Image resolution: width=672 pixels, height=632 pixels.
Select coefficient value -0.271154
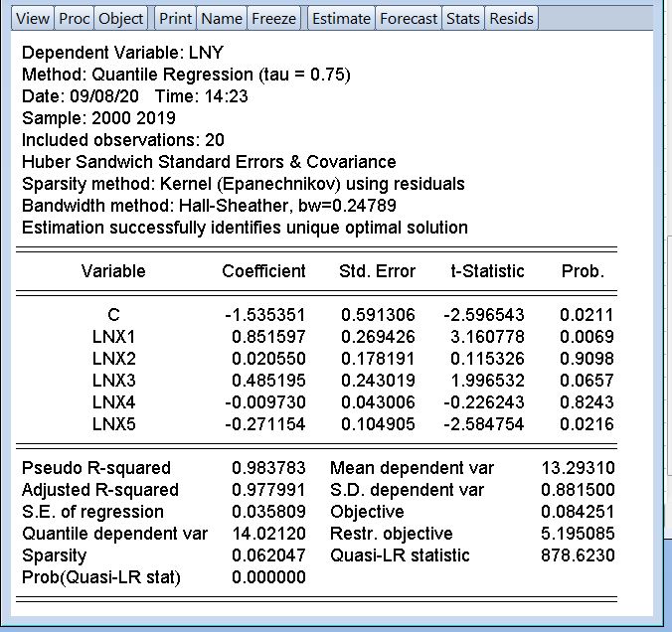click(x=265, y=424)
